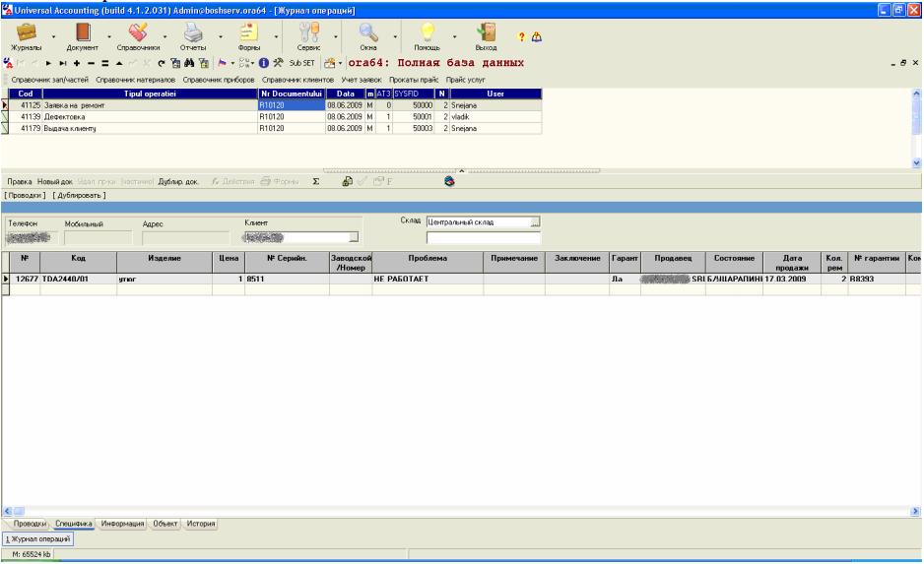The image size is (924, 564).
Task: Click the Мобильный input field
Action: (x=98, y=237)
